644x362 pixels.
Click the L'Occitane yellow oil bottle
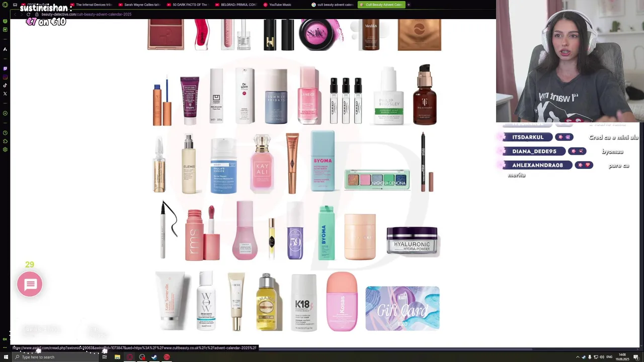click(267, 302)
